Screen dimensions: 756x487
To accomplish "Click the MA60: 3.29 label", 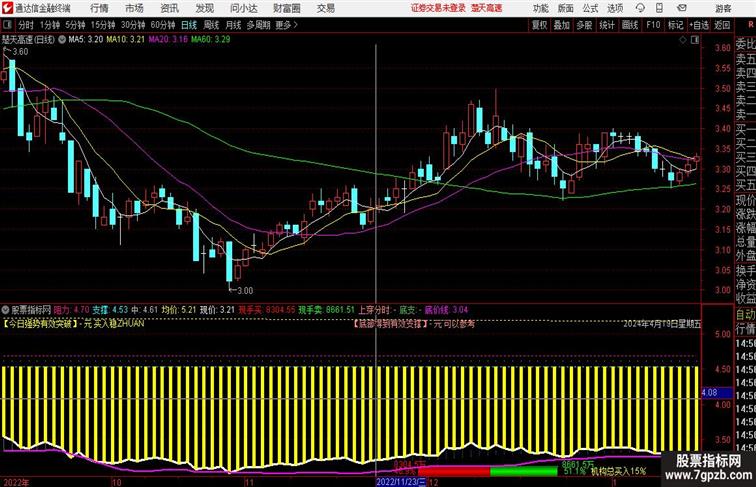I will [210, 40].
